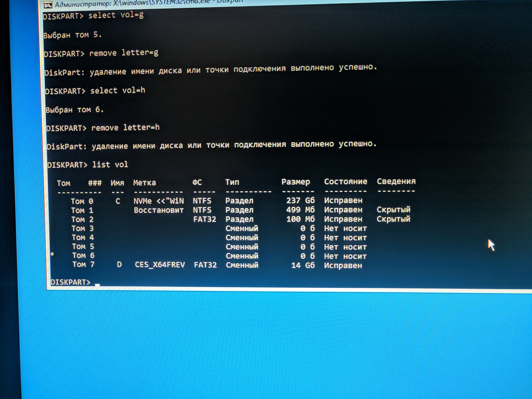Click 'Скрытый' in the FAT32 Том 2 row
This screenshot has width=532, height=399.
pyautogui.click(x=393, y=219)
